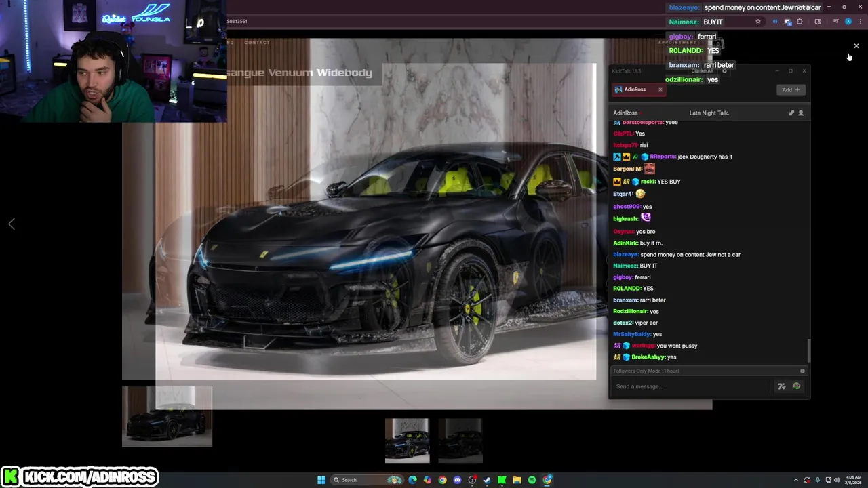The image size is (868, 488).
Task: Open the clock showing 4:06 AM
Action: [854, 480]
